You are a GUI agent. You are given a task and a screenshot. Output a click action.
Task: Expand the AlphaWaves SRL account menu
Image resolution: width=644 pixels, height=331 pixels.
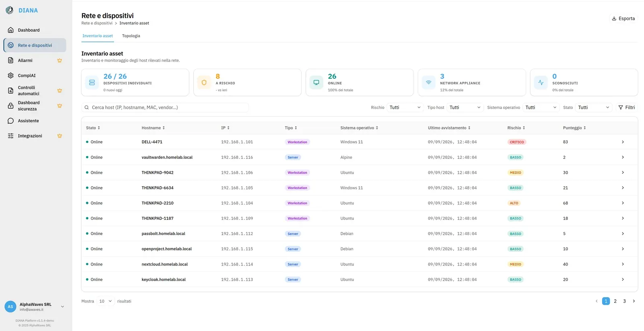pyautogui.click(x=62, y=307)
